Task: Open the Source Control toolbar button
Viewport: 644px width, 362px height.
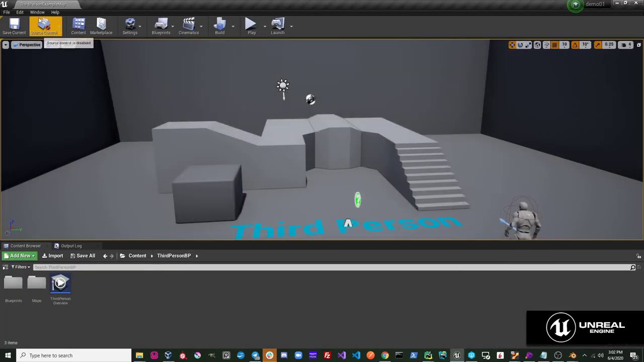Action: click(45, 26)
